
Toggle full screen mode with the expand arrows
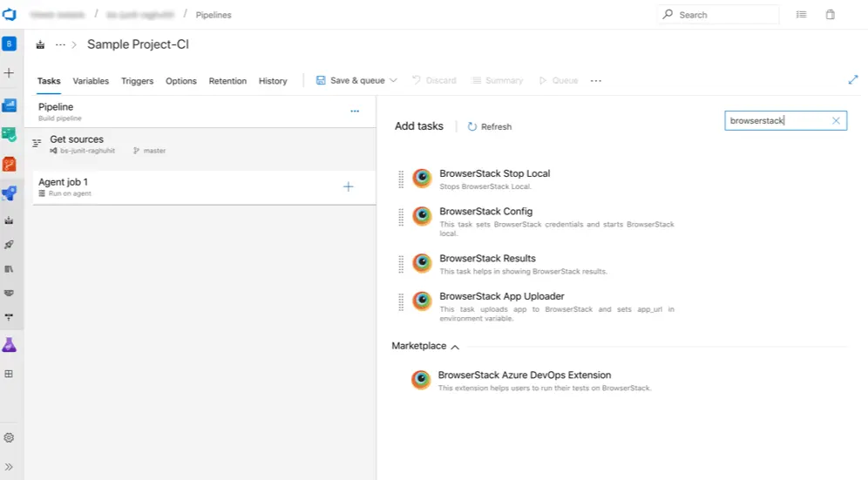point(853,80)
